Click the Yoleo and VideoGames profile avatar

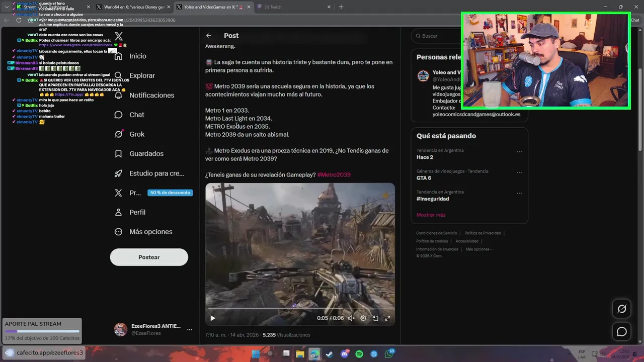[x=423, y=76]
